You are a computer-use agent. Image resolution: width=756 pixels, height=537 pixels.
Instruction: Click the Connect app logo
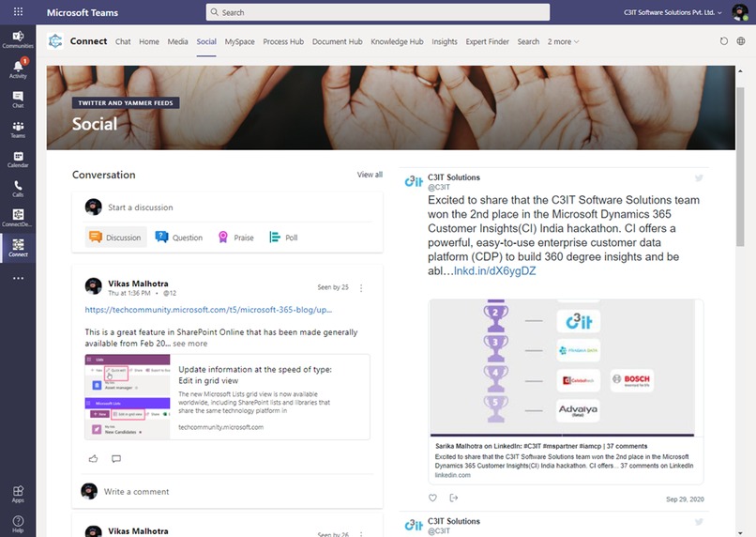pyautogui.click(x=55, y=41)
